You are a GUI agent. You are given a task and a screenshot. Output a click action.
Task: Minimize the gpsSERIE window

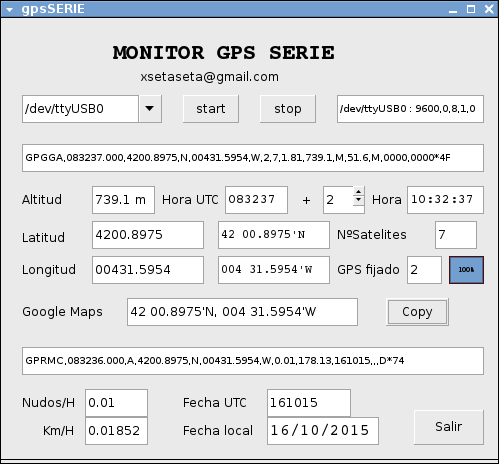[453, 10]
